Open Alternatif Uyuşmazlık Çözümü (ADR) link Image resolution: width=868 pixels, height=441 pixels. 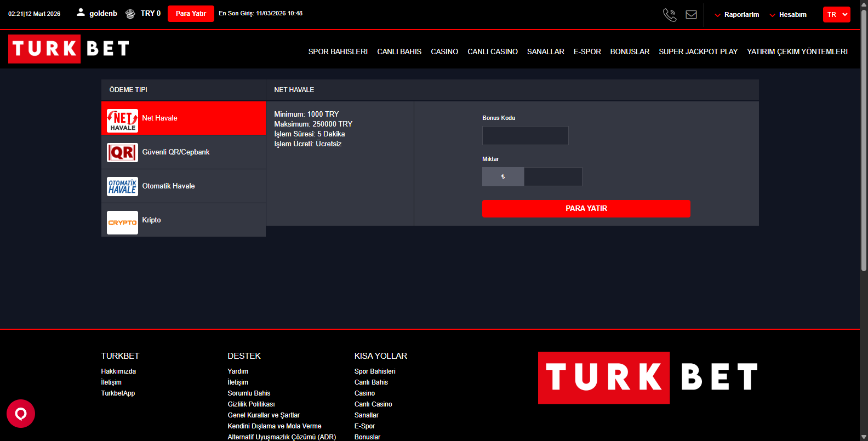(282, 437)
